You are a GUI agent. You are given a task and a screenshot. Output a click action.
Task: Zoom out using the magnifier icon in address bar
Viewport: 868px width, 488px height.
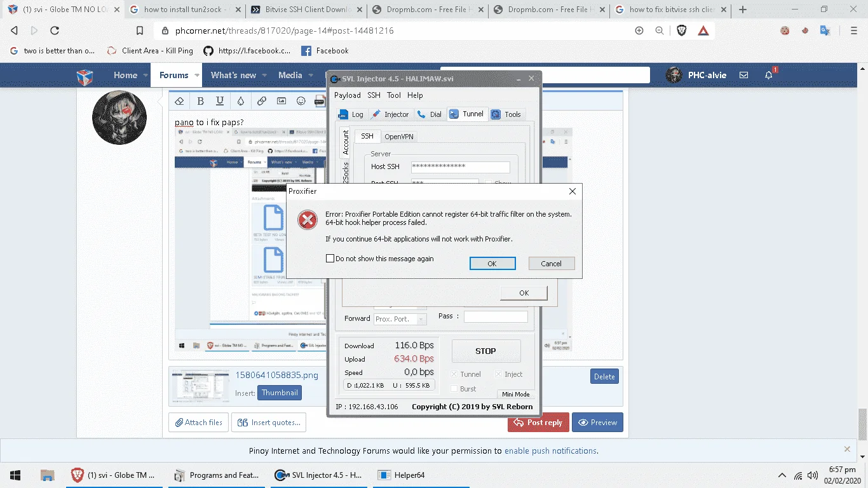tap(660, 30)
